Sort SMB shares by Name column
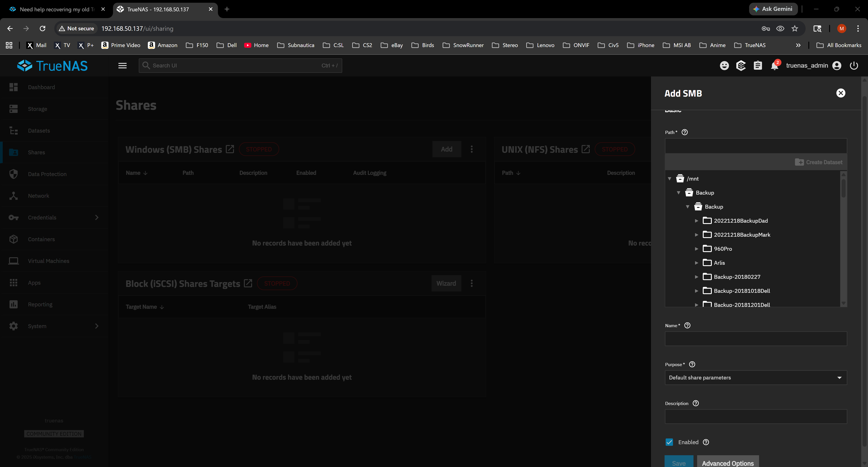Viewport: 868px width, 467px height. (137, 173)
